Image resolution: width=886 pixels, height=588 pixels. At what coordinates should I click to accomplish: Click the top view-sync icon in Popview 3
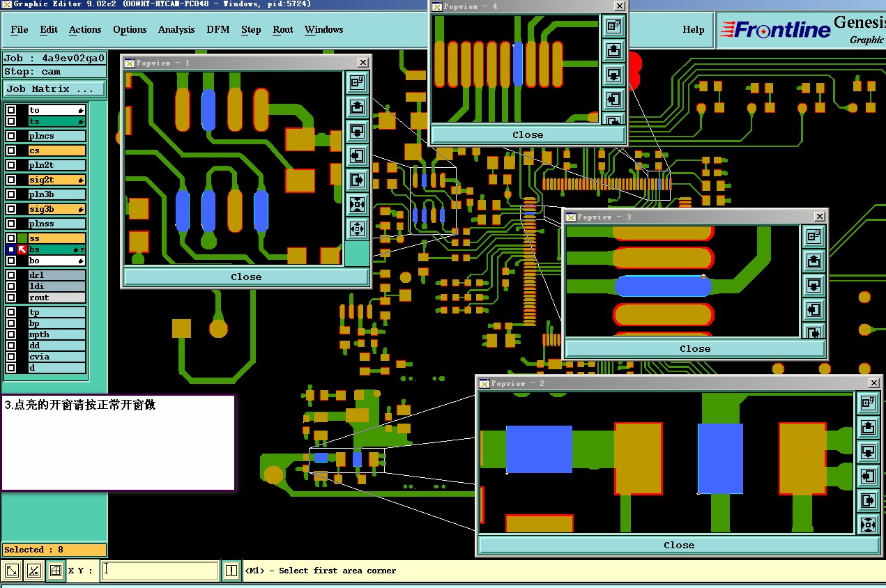(x=814, y=237)
